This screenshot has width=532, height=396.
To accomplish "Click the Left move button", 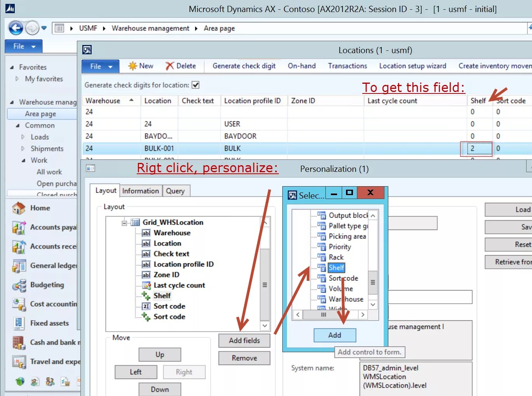I will click(136, 372).
